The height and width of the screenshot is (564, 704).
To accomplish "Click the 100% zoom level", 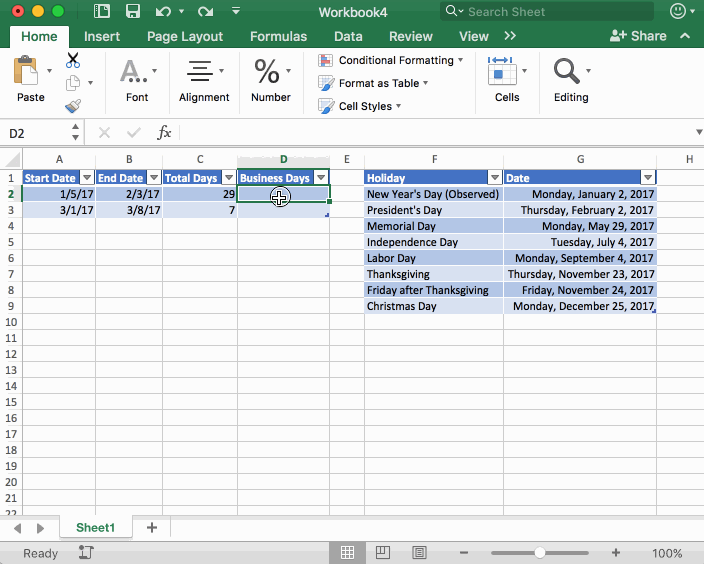I will point(667,553).
